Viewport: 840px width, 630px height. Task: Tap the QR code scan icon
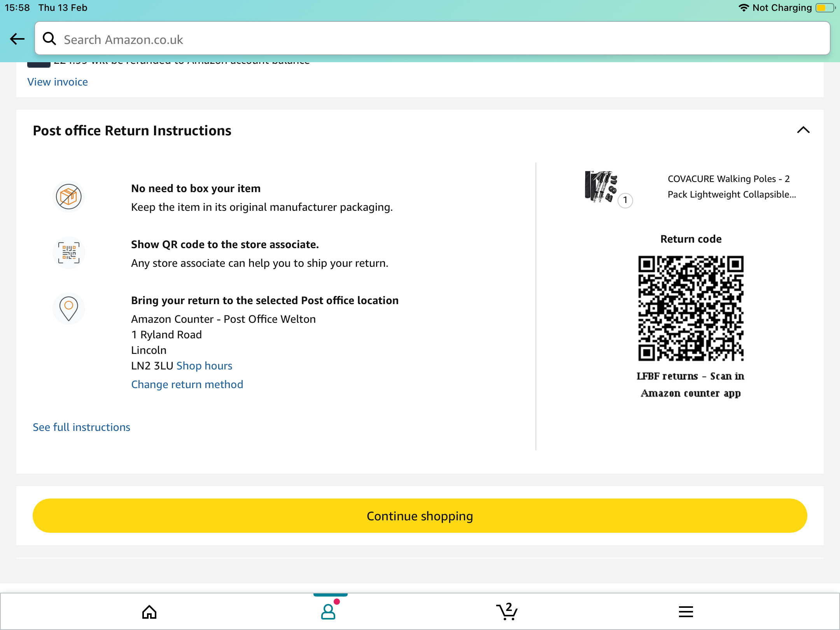(68, 253)
